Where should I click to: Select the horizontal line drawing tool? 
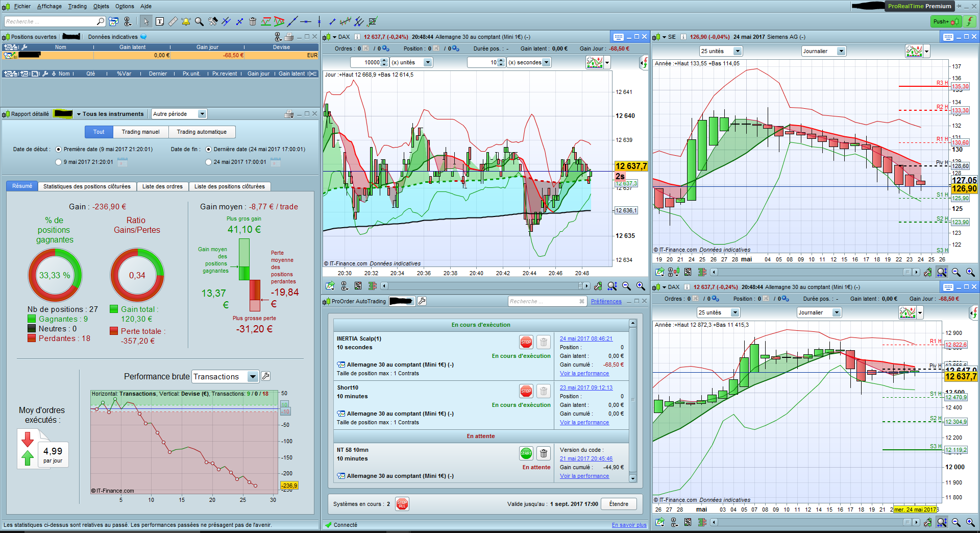point(306,21)
